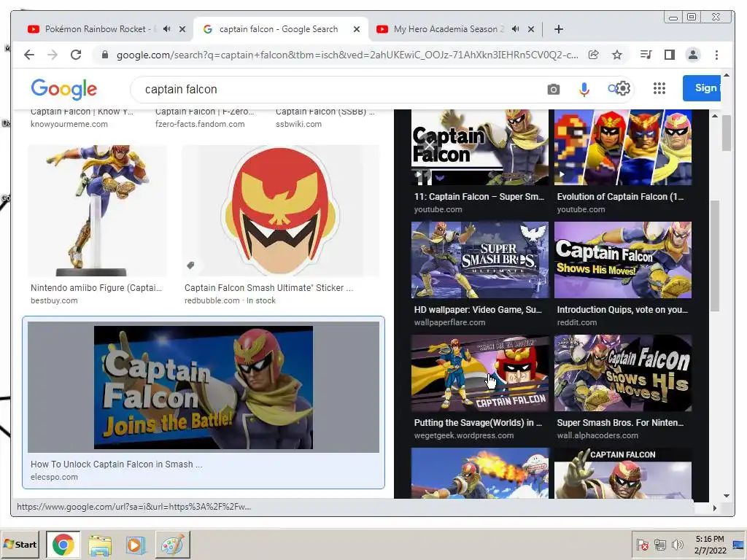Open Evolution of Captain Falcon video thumbnail

click(x=623, y=147)
